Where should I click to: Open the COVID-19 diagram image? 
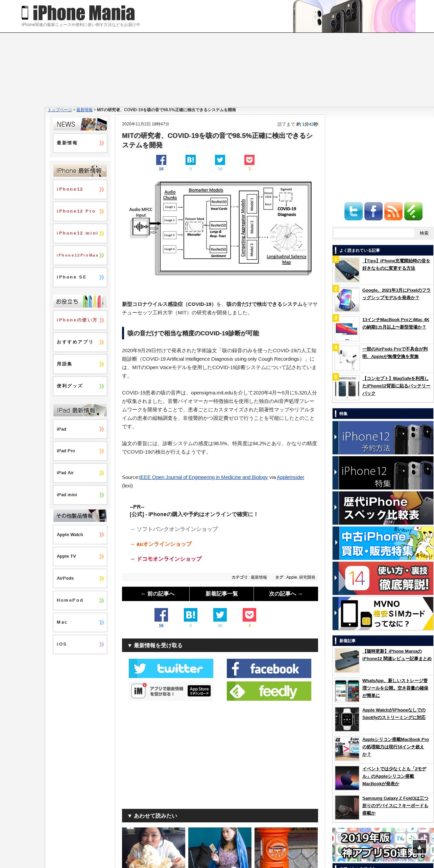(220, 228)
